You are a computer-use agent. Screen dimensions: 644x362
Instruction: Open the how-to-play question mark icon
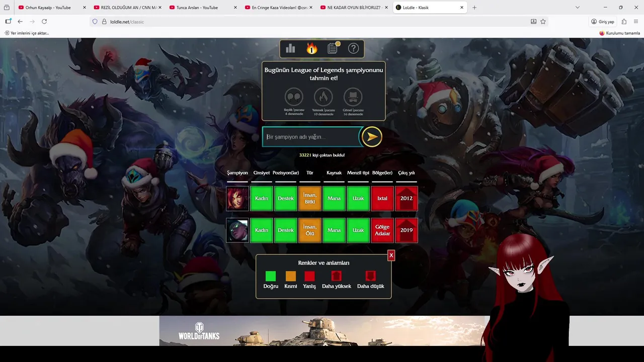pos(354,49)
